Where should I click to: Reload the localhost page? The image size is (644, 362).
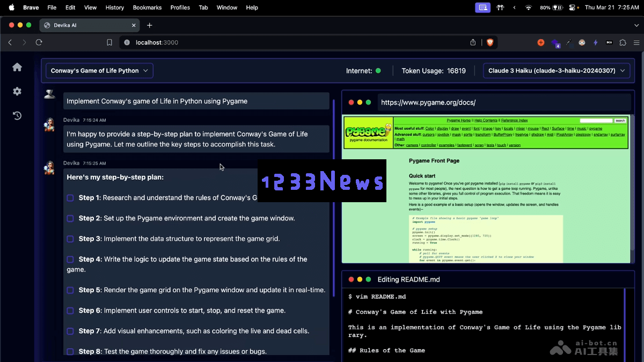(x=39, y=42)
